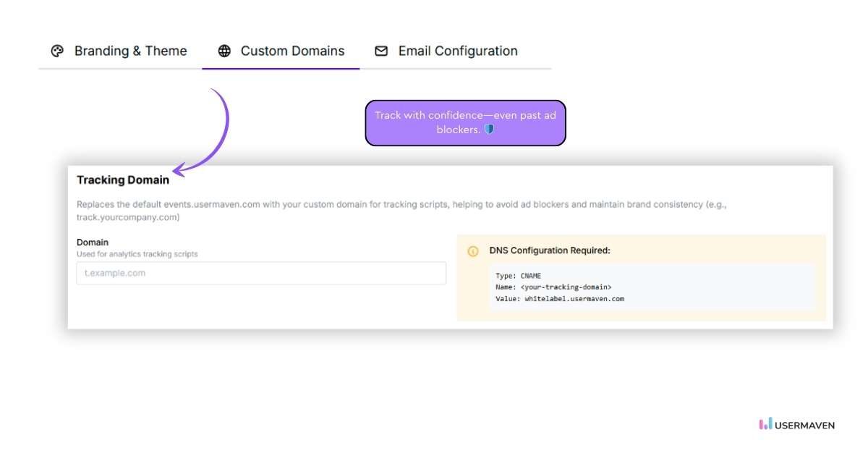
Task: Click the Usermaven logo
Action: (x=796, y=424)
